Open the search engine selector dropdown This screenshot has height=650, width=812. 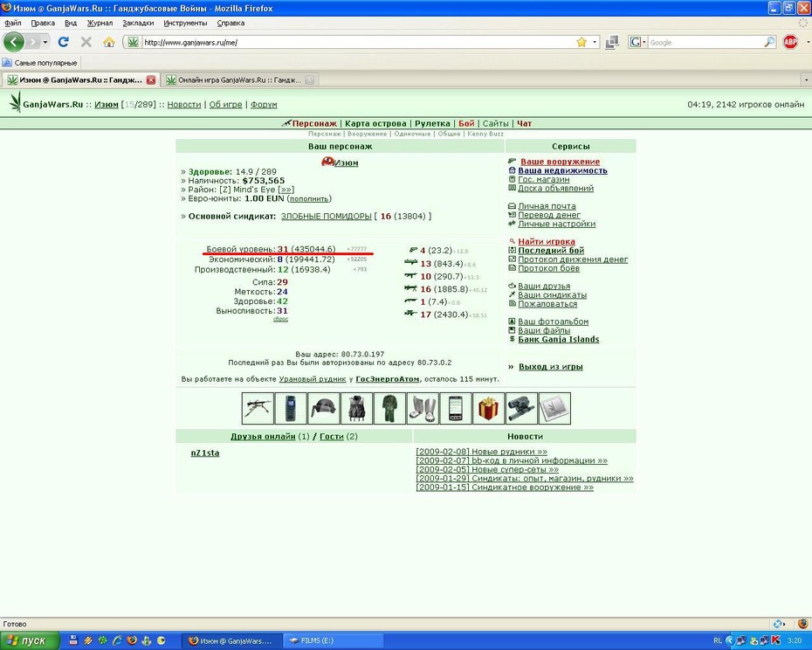click(637, 42)
